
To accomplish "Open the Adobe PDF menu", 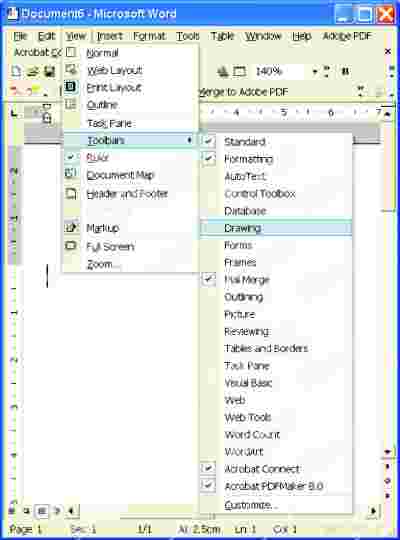I will [x=347, y=36].
